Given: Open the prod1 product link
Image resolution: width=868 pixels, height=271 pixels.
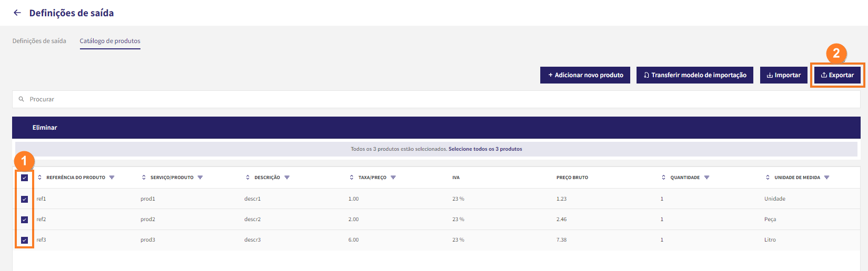Looking at the screenshot, I should tap(148, 199).
